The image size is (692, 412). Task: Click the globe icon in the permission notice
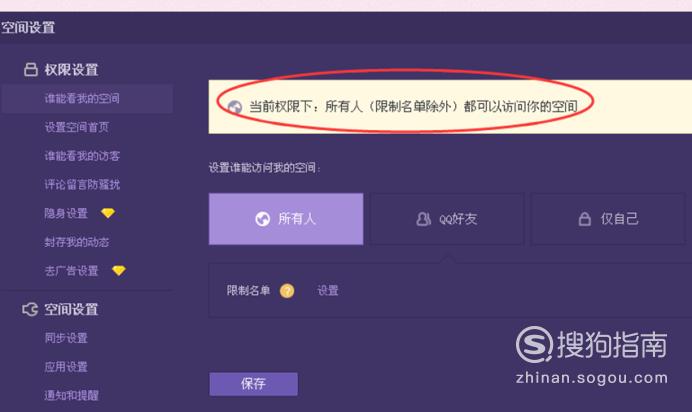click(234, 107)
